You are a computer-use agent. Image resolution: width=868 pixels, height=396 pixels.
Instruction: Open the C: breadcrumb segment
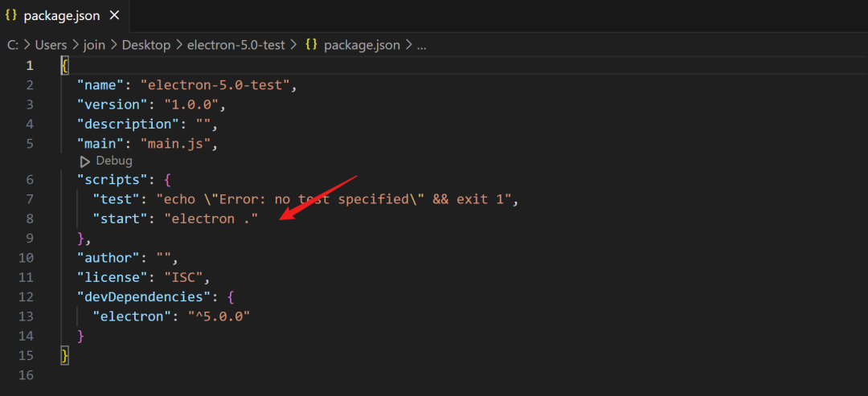pyautogui.click(x=13, y=45)
